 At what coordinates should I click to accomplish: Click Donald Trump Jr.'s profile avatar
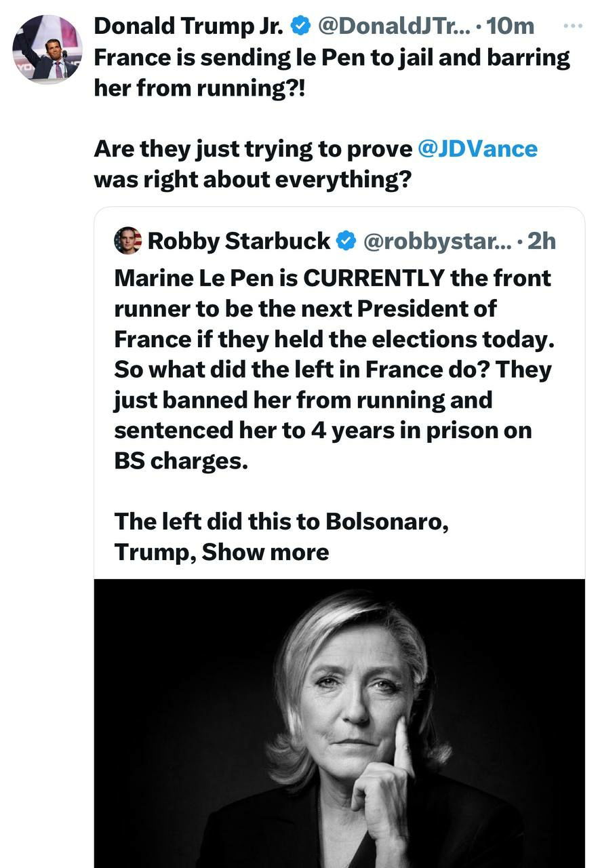click(x=47, y=50)
